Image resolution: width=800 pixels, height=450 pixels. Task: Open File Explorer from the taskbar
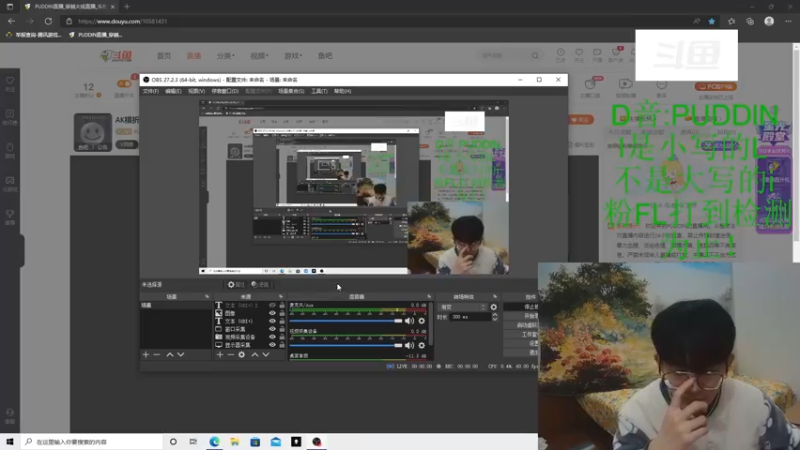[235, 442]
